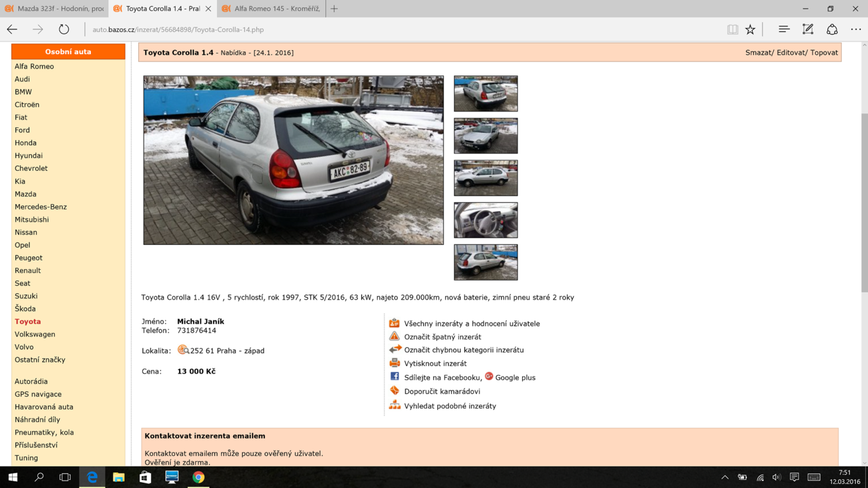Click Vyhledat podobné inzeráty link
Viewport: 868px width, 488px height.
click(x=450, y=406)
